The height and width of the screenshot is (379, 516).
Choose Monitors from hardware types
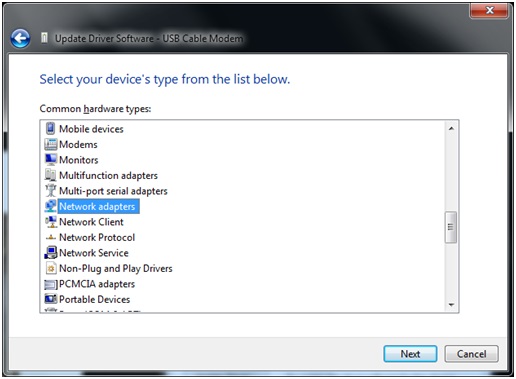79,160
